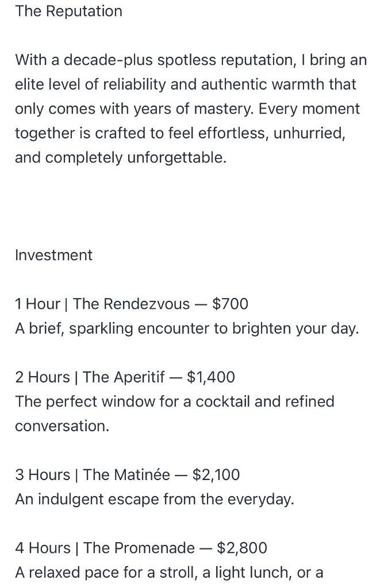Click "An indulgent escape from the everyday."

point(154,499)
